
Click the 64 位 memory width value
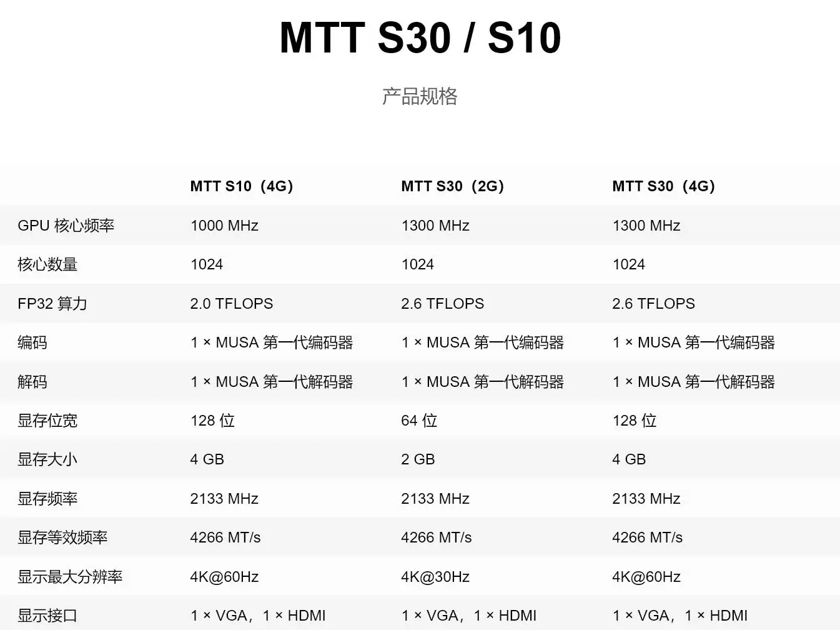(x=419, y=421)
